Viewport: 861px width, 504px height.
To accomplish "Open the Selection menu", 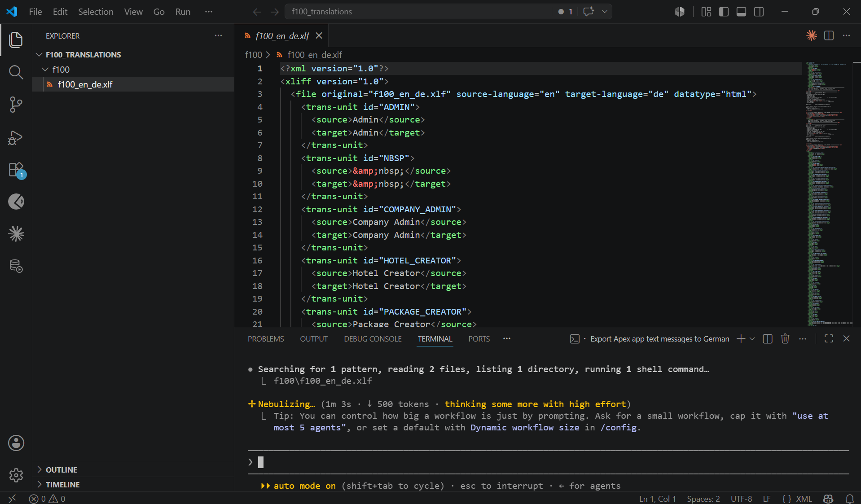I will (96, 12).
